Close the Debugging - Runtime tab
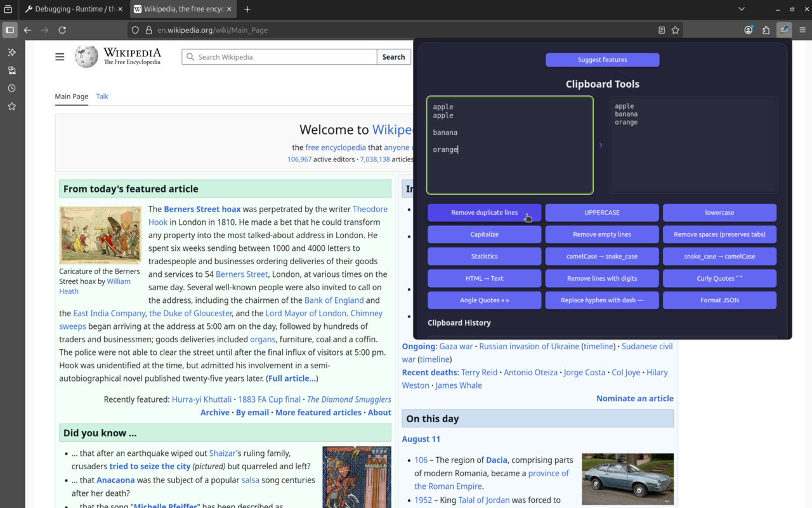The height and width of the screenshot is (508, 812). [121, 10]
